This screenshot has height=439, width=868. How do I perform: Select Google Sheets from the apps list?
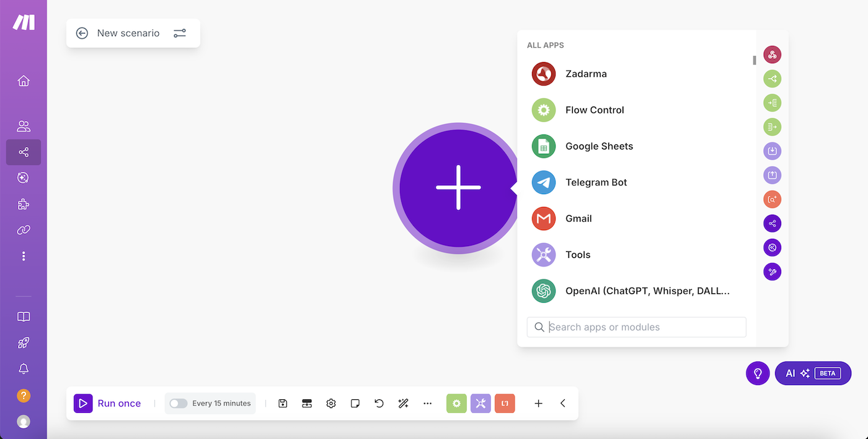point(599,146)
